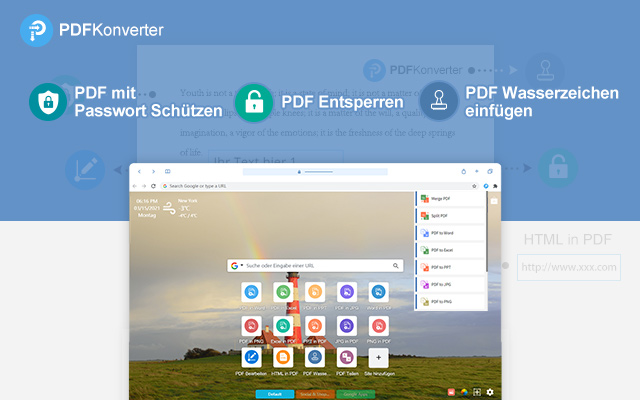640x400 pixels.
Task: Open the extensions puzzle-piece icon
Action: click(x=495, y=186)
